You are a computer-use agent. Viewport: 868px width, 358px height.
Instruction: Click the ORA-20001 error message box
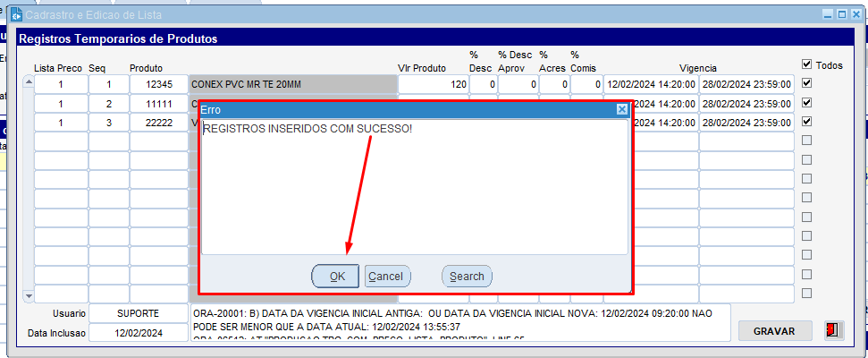(x=460, y=322)
